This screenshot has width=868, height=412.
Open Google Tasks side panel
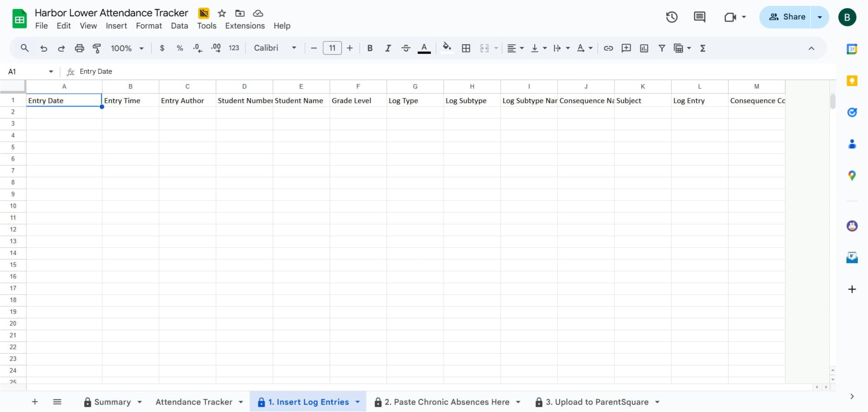click(852, 112)
